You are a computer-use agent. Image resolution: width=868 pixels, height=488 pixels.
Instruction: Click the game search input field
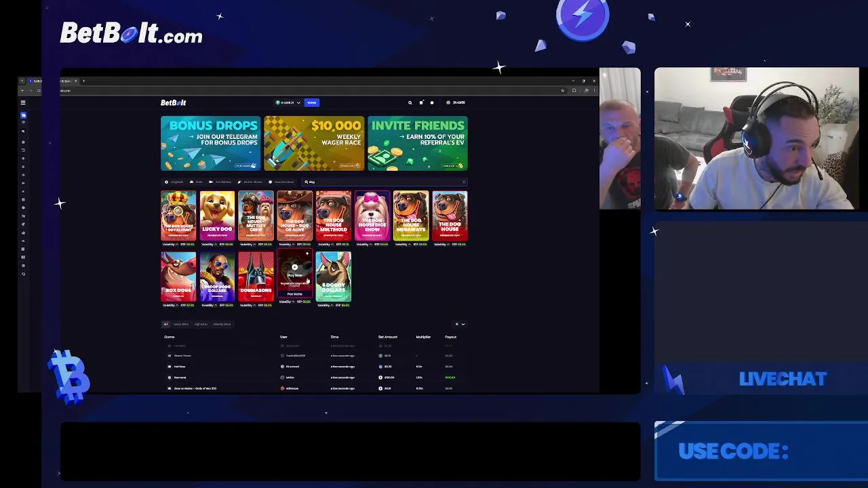383,182
